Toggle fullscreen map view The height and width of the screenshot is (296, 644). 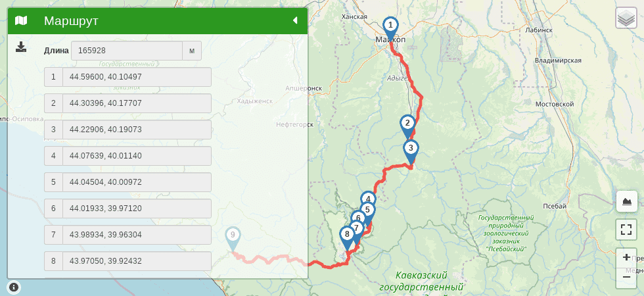tap(627, 230)
